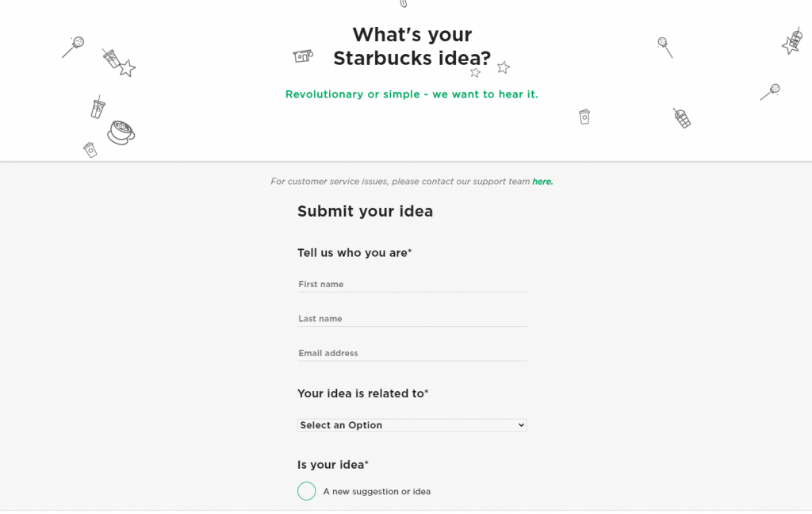The image size is (812, 514).
Task: Click the cold cup with straw above the latte
Action: point(98,107)
